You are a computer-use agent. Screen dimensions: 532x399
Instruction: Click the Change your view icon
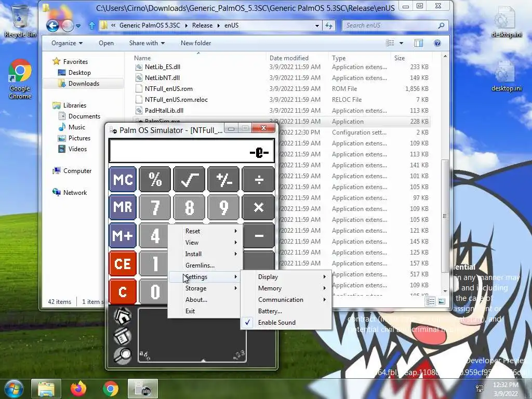click(390, 43)
